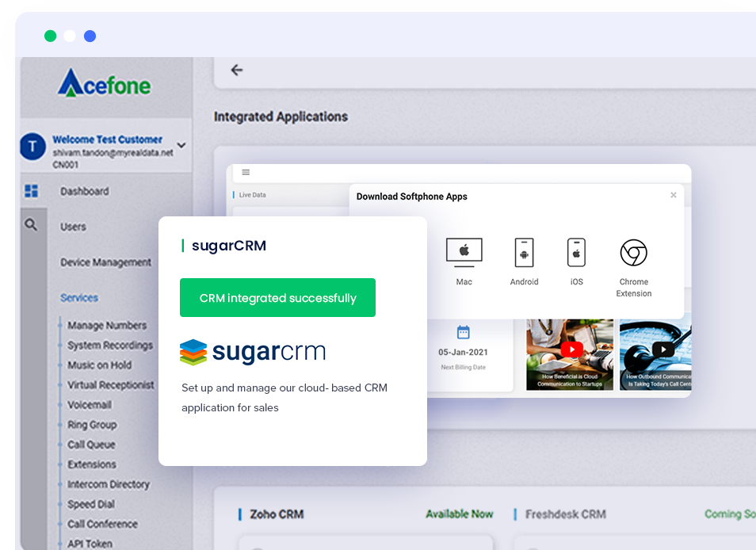Open API Token

pyautogui.click(x=90, y=543)
